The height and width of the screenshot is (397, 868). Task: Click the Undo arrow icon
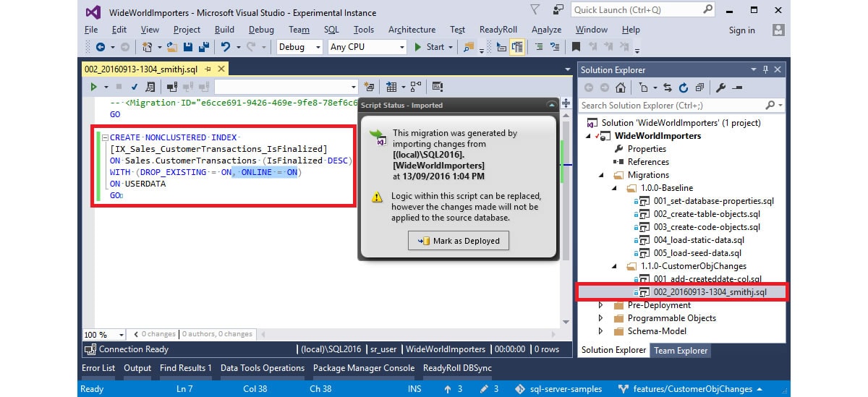click(226, 47)
